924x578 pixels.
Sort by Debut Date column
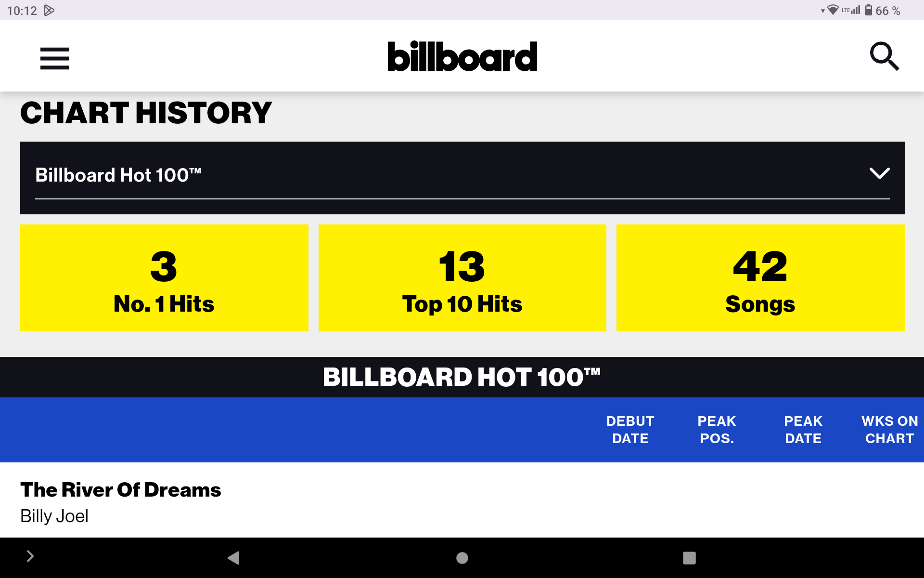click(630, 430)
